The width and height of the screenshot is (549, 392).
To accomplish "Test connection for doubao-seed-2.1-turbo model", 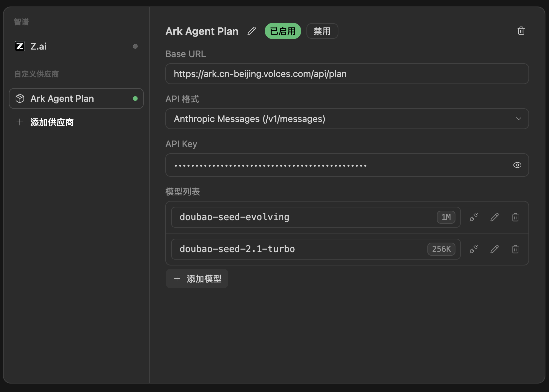I will (474, 249).
